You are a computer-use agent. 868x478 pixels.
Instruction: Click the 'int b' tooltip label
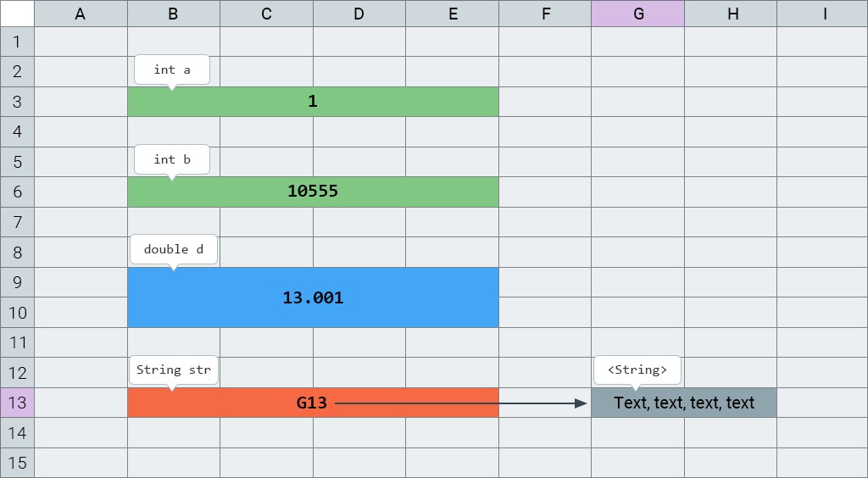(172, 159)
